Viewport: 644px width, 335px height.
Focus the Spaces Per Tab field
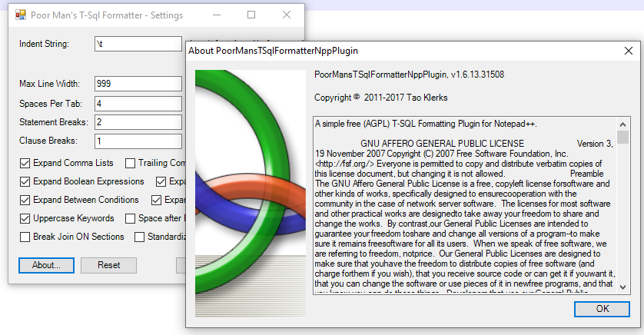click(x=138, y=104)
